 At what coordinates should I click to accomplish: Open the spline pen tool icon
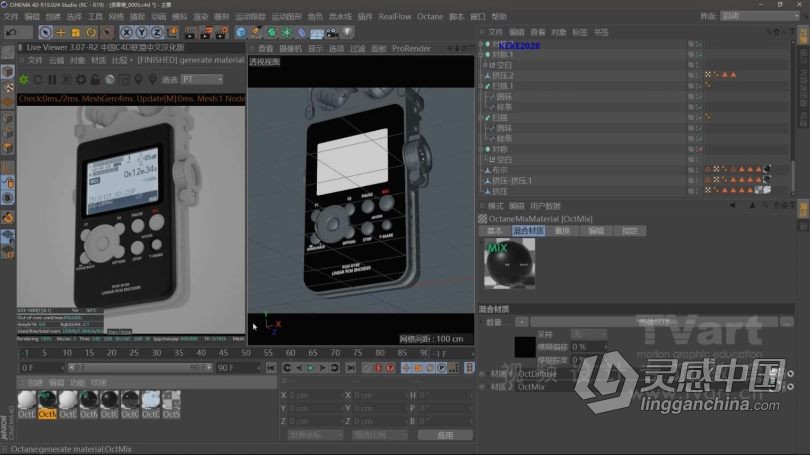point(256,33)
